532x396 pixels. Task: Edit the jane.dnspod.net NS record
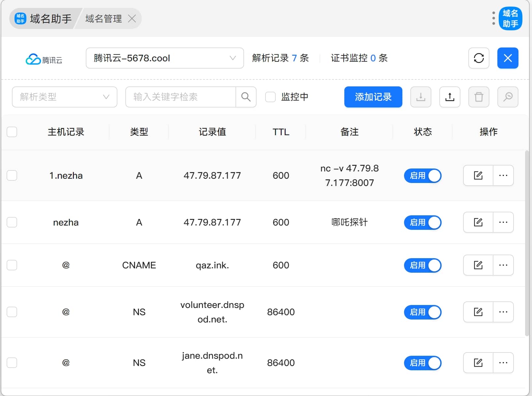pyautogui.click(x=478, y=363)
